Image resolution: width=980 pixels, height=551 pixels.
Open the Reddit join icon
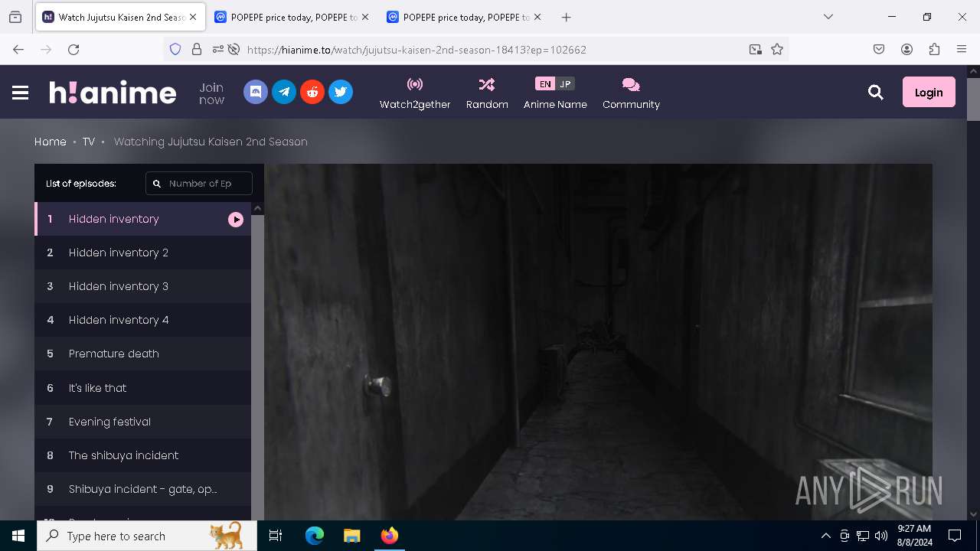coord(312,92)
